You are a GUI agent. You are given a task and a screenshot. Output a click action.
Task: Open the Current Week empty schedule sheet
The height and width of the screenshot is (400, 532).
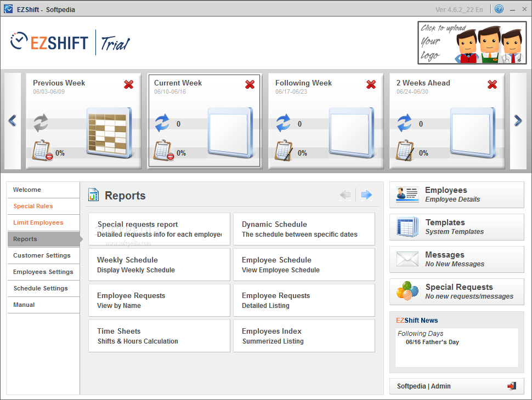(x=230, y=133)
